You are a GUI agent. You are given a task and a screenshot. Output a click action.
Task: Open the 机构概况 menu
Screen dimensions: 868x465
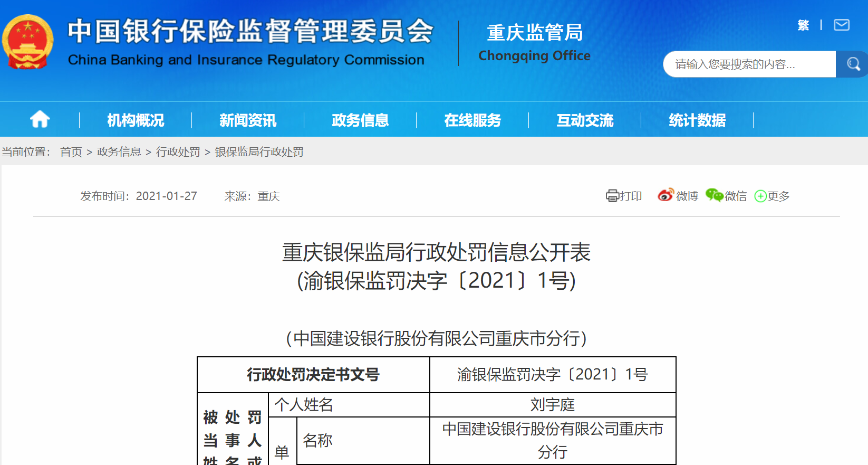coord(136,120)
